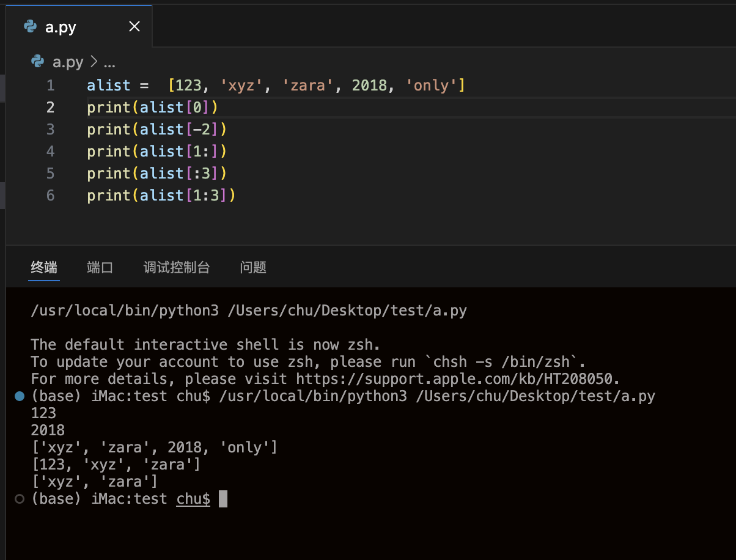Click the second sliver icon on the left edge

(2, 196)
